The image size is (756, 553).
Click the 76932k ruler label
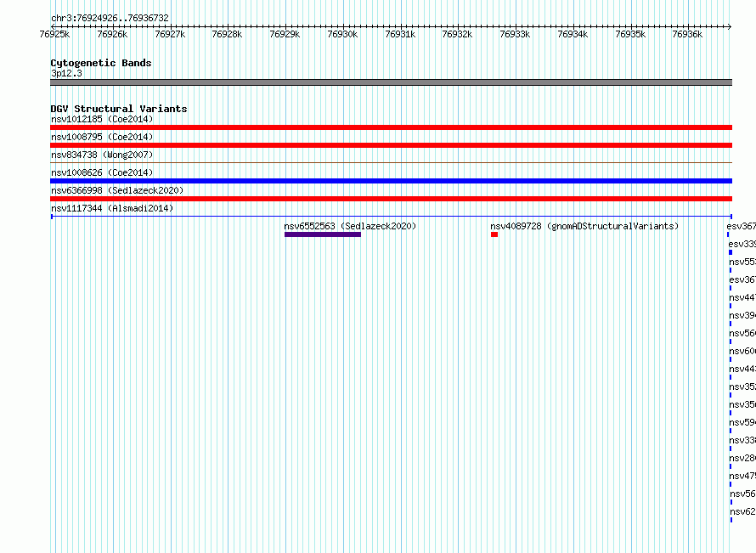pos(457,34)
